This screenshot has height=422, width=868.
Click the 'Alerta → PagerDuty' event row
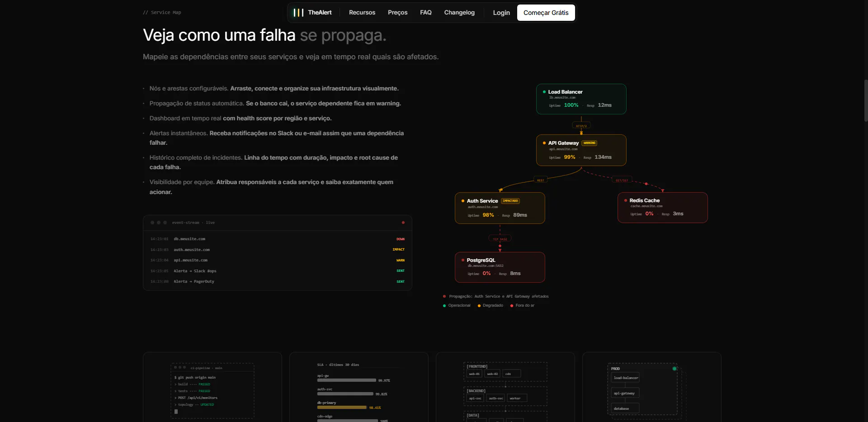(x=278, y=281)
